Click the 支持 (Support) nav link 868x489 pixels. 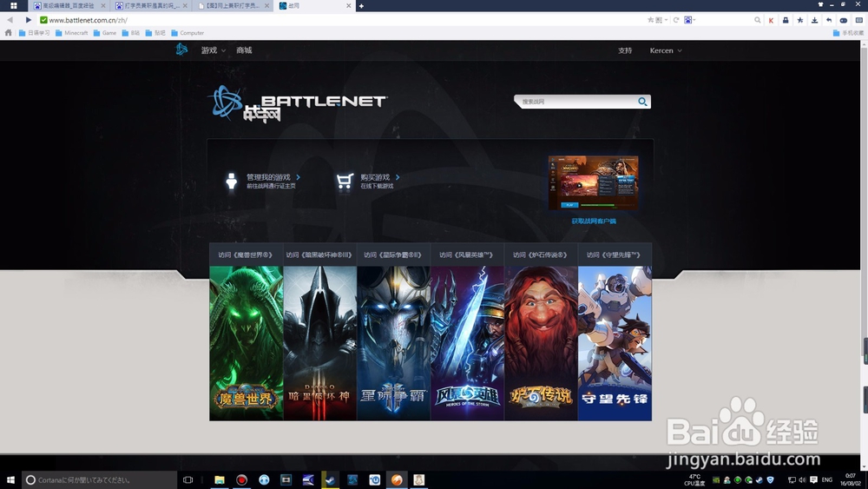tap(625, 50)
